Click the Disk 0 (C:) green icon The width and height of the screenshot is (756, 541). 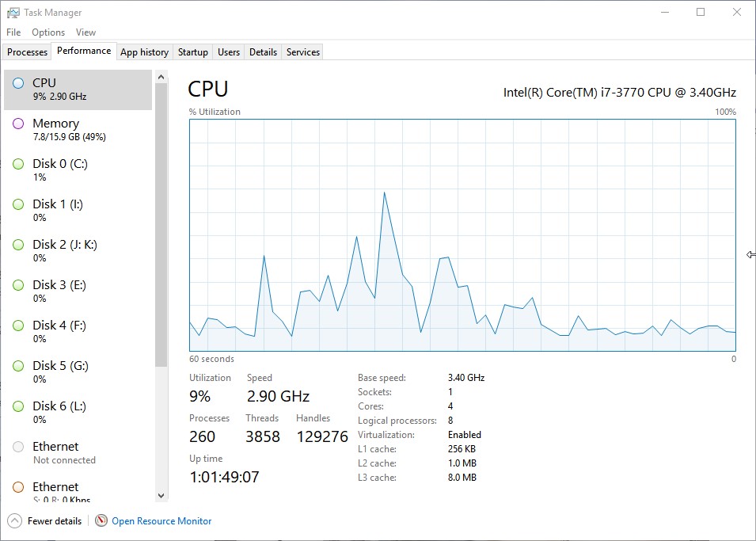click(18, 164)
